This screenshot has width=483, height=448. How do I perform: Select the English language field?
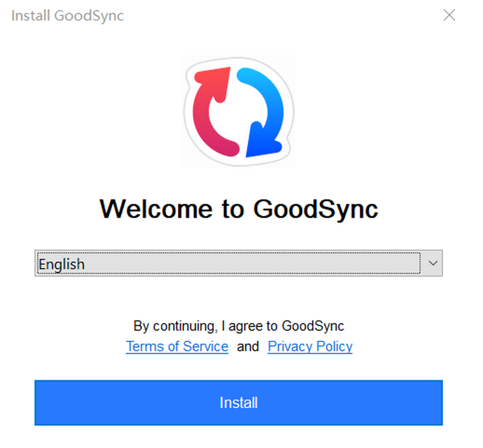click(x=161, y=263)
